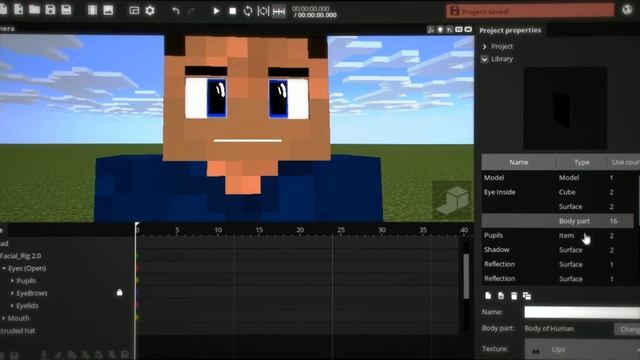Switch to Project properties tab
Screen dimensions: 640x360
[x=510, y=30]
